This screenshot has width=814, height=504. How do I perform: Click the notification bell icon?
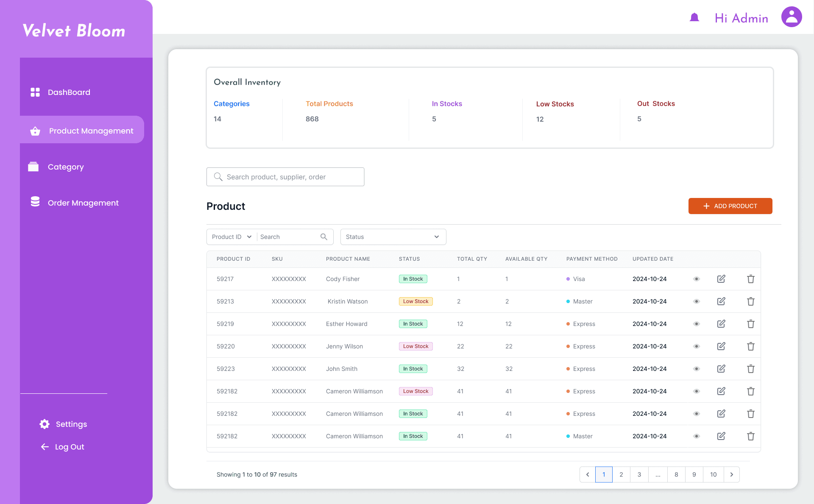coord(694,17)
